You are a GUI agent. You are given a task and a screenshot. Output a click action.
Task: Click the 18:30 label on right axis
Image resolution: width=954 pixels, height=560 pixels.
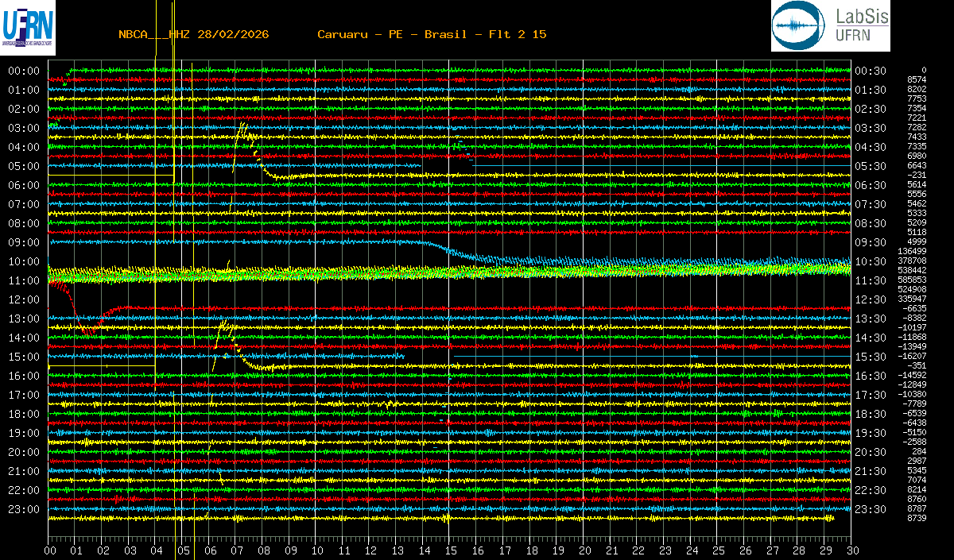click(x=871, y=414)
